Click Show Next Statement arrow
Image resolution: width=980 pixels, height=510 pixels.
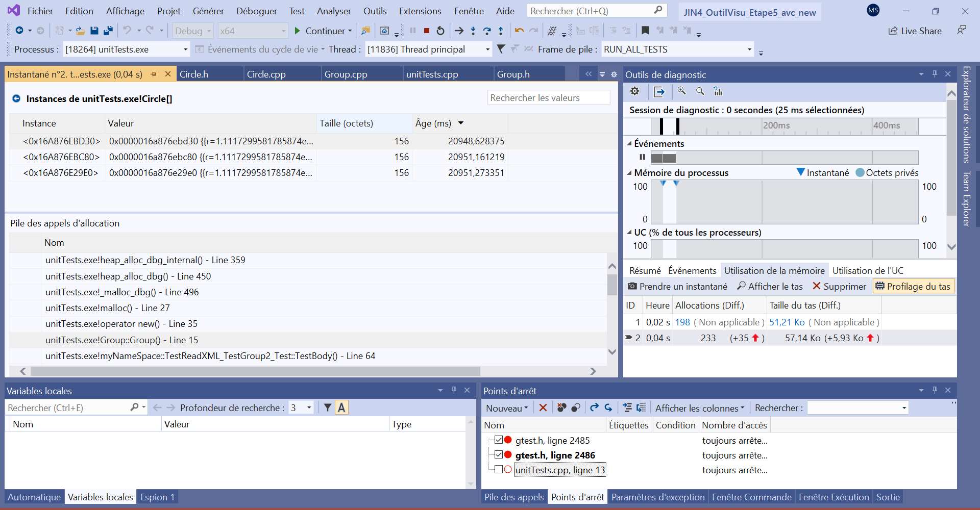[x=459, y=31]
